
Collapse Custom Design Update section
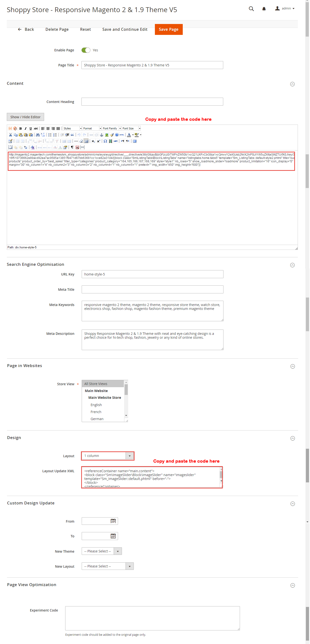pyautogui.click(x=293, y=504)
